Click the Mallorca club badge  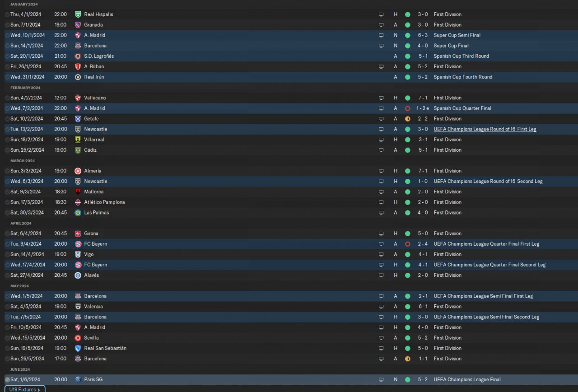pyautogui.click(x=78, y=192)
